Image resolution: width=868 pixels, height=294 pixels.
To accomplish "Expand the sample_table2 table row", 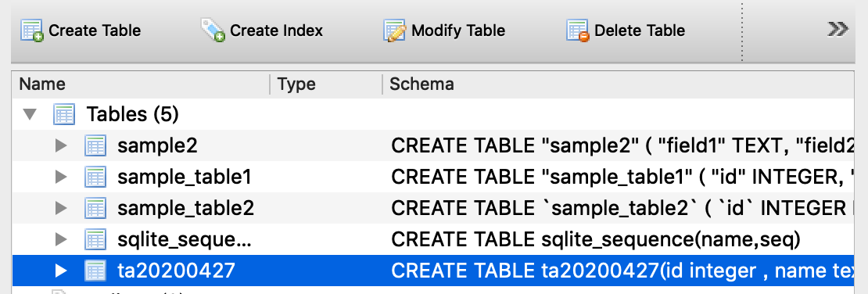I will [61, 208].
